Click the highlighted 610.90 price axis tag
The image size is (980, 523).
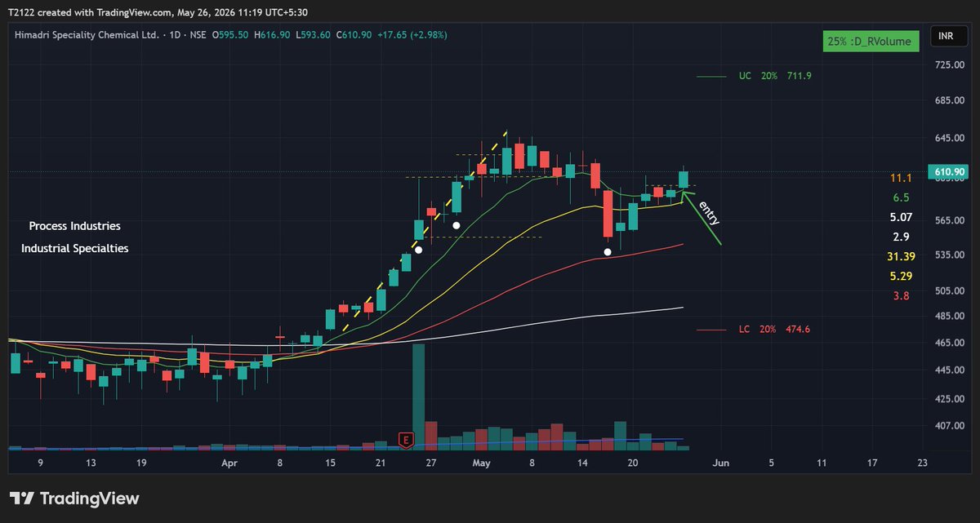(x=947, y=172)
